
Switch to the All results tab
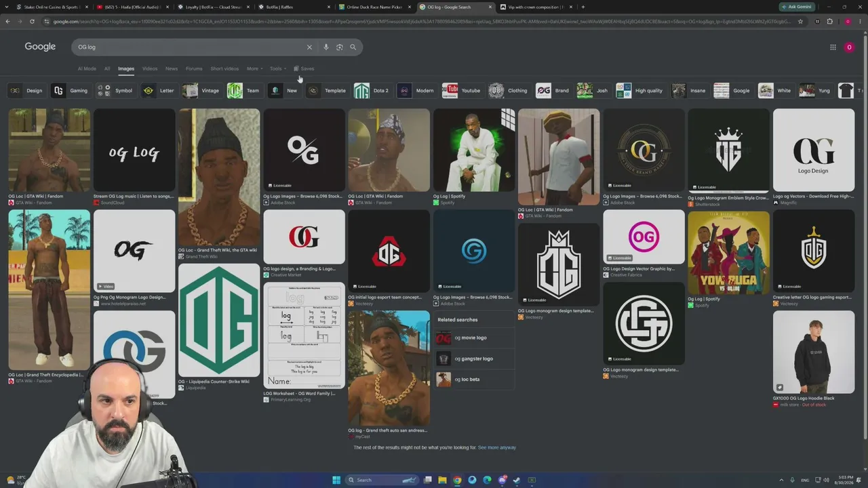click(x=107, y=68)
